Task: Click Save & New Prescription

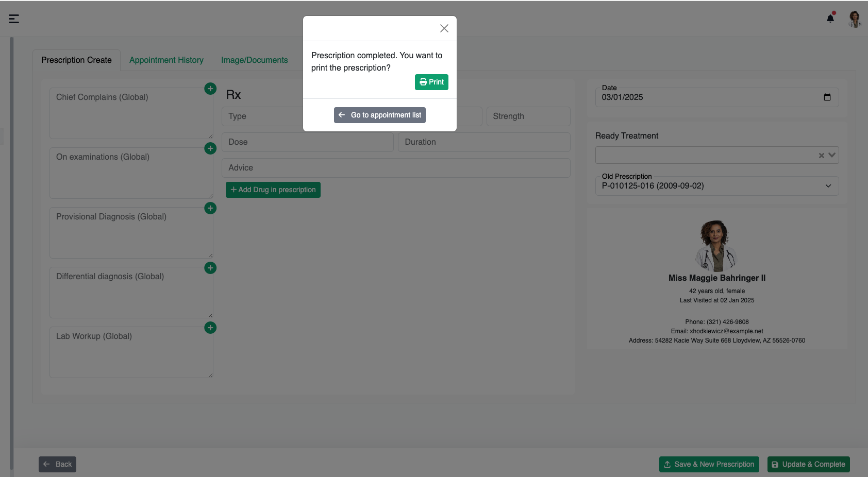Action: coord(709,464)
